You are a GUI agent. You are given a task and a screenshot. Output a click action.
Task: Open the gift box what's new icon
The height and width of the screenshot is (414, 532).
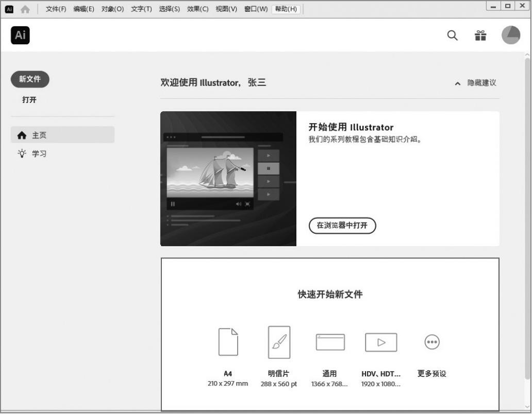tap(480, 35)
